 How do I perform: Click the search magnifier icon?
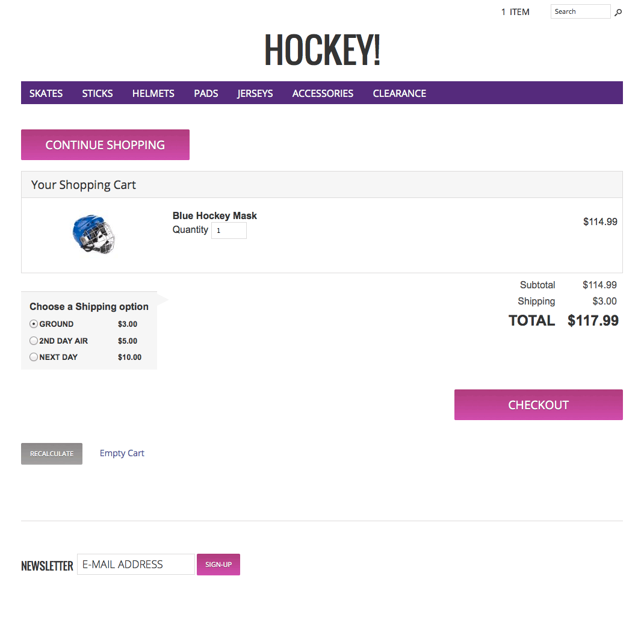[618, 12]
